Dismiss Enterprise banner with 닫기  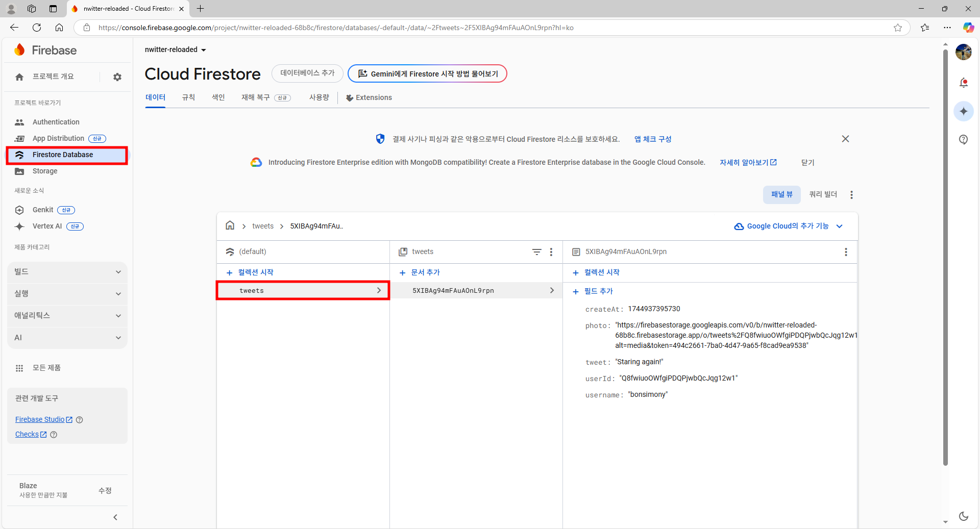click(x=807, y=162)
